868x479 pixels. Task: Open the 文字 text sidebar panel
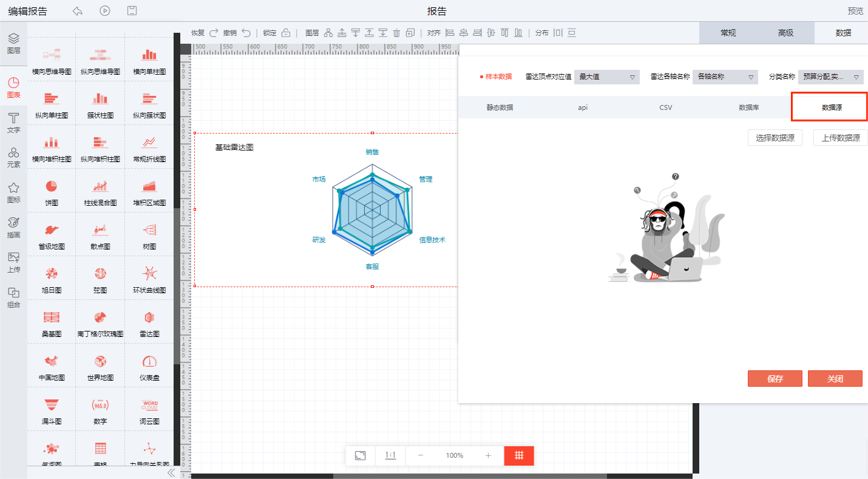pyautogui.click(x=13, y=123)
